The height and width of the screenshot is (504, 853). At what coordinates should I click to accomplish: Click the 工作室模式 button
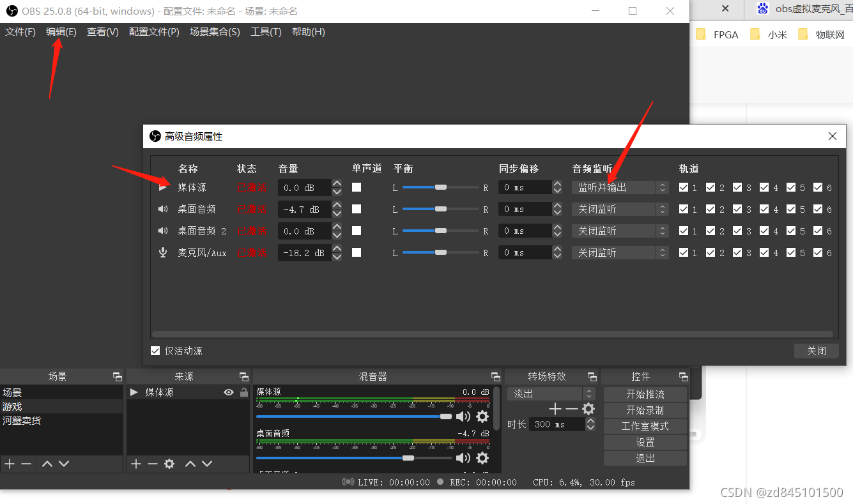click(645, 426)
